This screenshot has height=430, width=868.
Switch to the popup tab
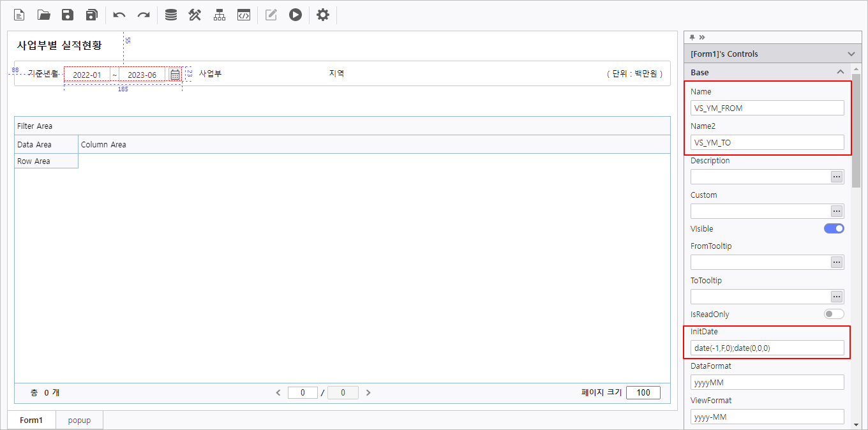tap(79, 420)
